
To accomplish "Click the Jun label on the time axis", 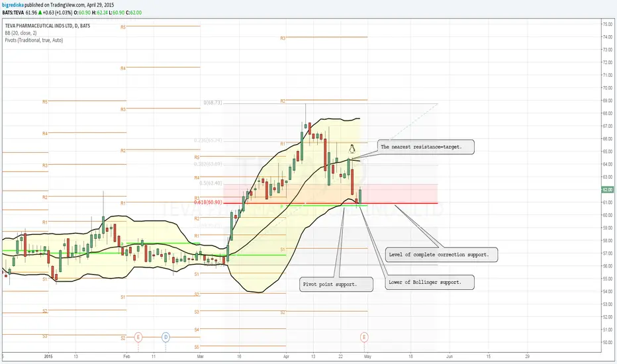I will click(x=450, y=357).
